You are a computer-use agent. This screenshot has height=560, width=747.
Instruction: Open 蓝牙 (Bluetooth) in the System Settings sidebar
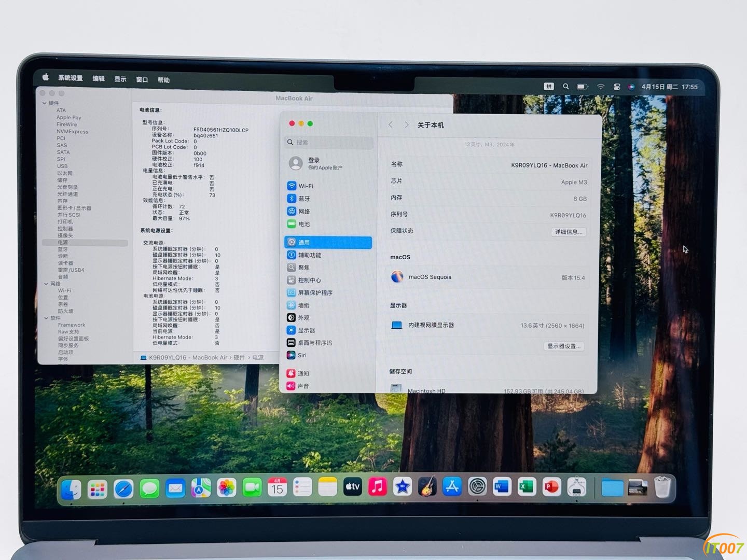point(328,199)
